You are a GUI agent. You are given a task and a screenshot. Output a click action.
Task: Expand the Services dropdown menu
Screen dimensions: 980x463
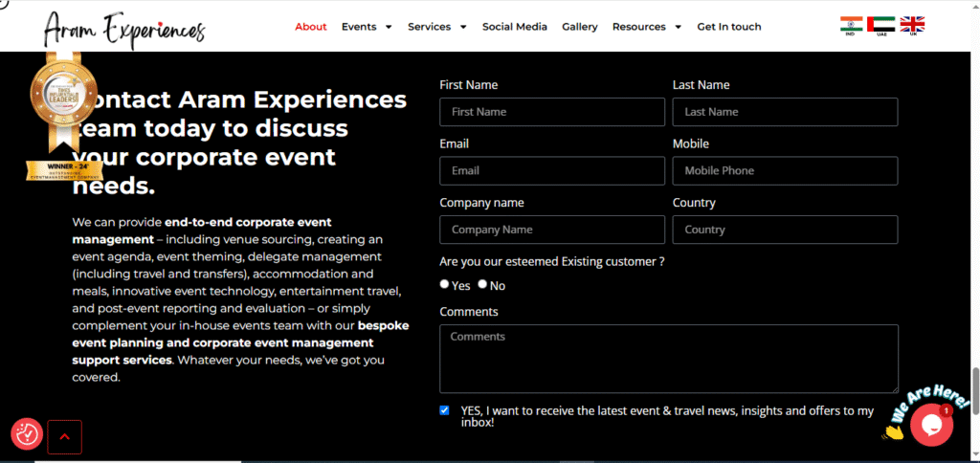[x=436, y=27]
